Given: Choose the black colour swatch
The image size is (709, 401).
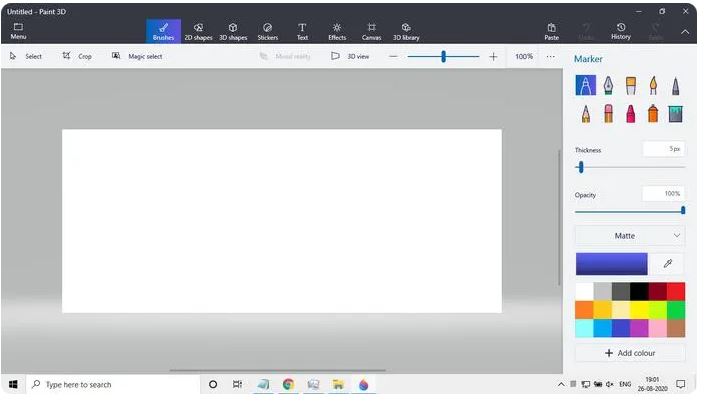Looking at the screenshot, I should click(639, 292).
